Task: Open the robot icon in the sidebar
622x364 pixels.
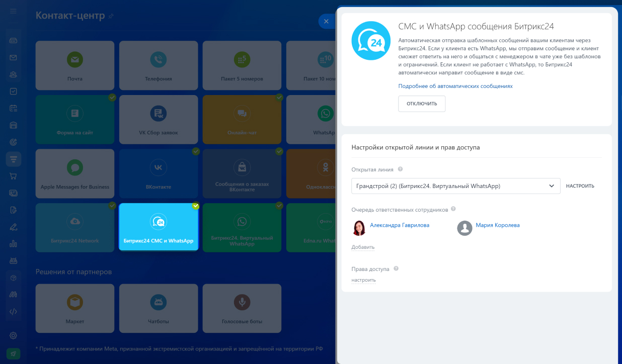Action: click(x=13, y=261)
